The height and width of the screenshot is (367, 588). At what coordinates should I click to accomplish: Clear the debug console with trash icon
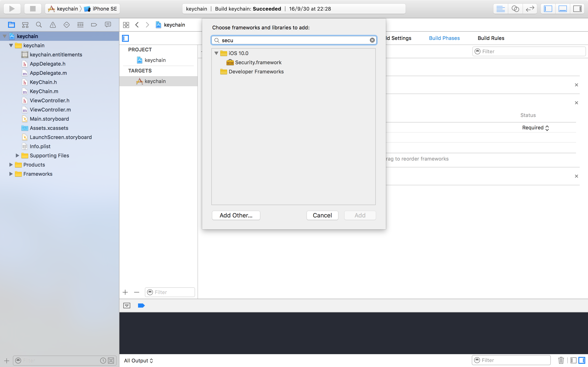[x=561, y=360]
